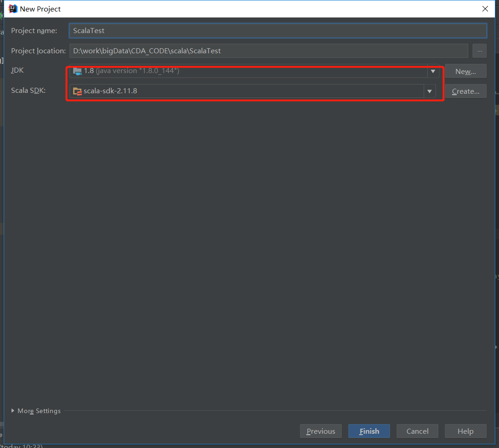The width and height of the screenshot is (499, 448).
Task: Browse for project location via ellipsis button
Action: click(x=479, y=51)
